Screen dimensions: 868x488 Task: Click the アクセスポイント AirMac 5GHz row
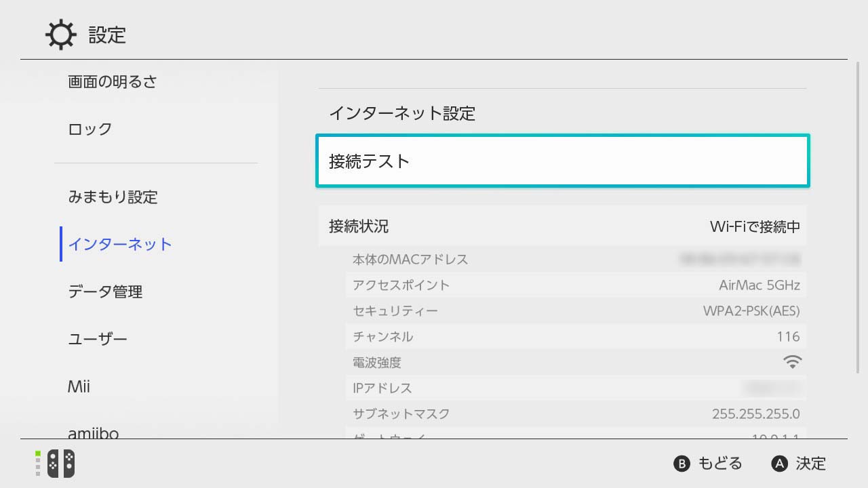pos(576,285)
